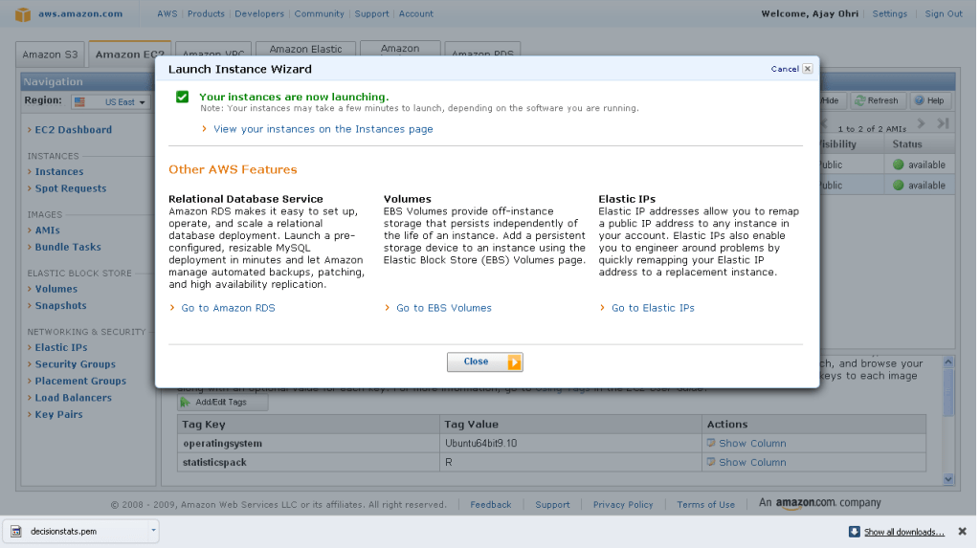Go to last page of AMIs

tap(943, 123)
